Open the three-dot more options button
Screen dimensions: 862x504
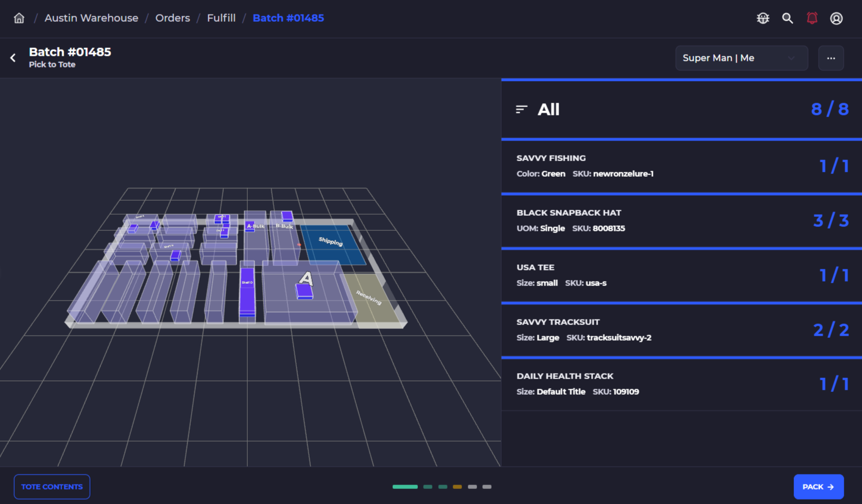831,58
